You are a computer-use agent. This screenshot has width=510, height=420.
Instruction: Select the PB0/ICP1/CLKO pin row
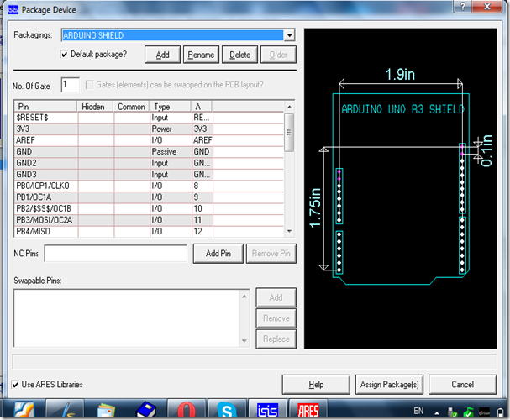click(149, 186)
